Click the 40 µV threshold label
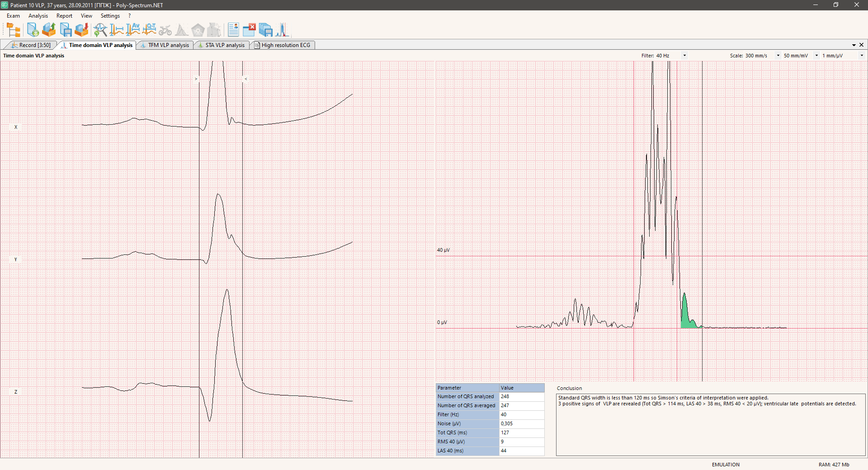This screenshot has width=868, height=470. click(x=443, y=250)
